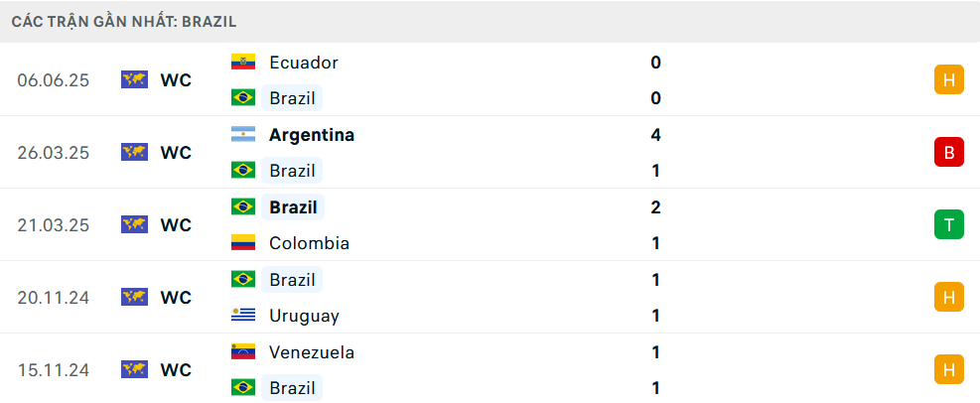The width and height of the screenshot is (980, 403).
Task: Click the 26.03.25 match date
Action: [x=54, y=153]
